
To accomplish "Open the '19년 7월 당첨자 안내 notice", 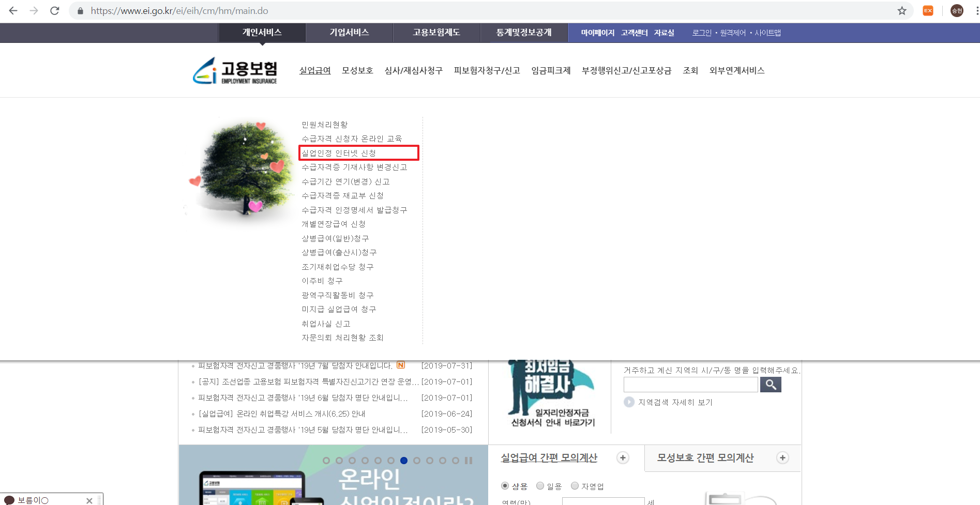I will pos(295,365).
